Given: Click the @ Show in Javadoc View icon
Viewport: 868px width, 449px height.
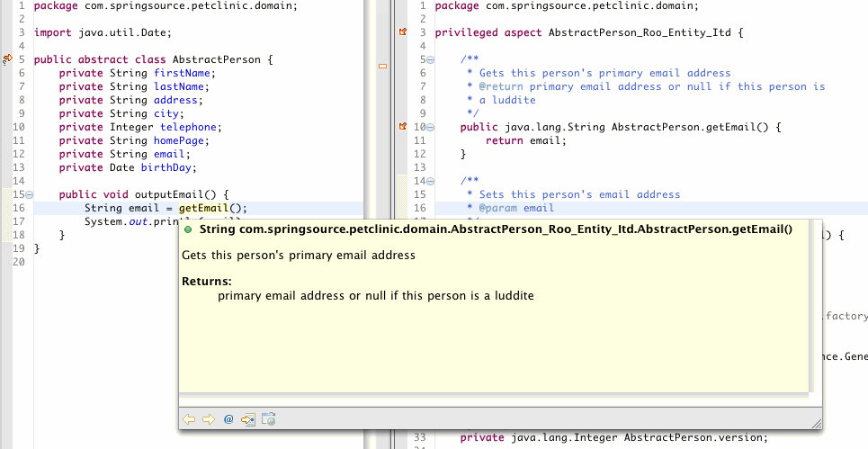Looking at the screenshot, I should click(228, 419).
